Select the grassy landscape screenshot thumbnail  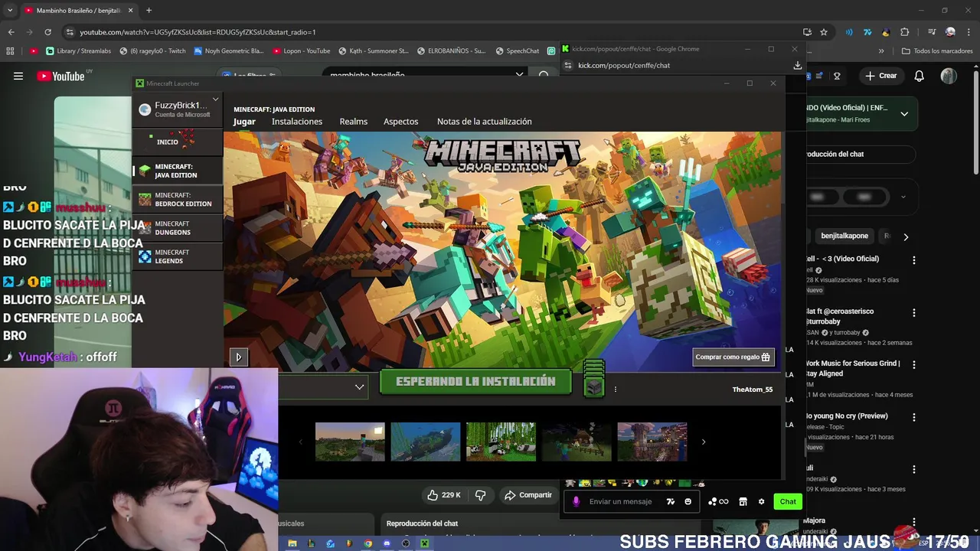click(350, 442)
